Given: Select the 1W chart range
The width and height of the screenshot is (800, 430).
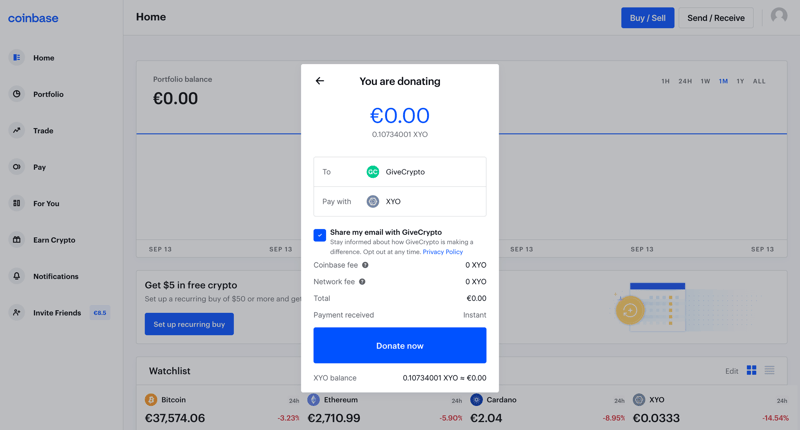Looking at the screenshot, I should click(705, 81).
